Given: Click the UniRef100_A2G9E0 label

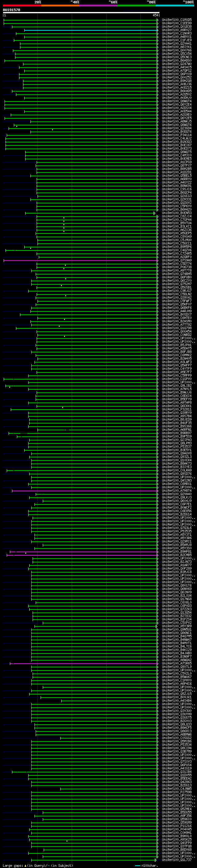Looking at the screenshot, I should [x=176, y=115].
